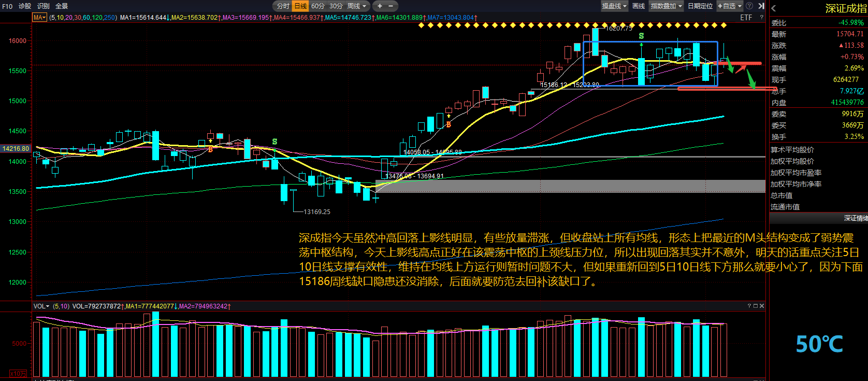Screen dimensions: 868x381
Task: Activate the 画线 drawing tool
Action: tap(639, 6)
